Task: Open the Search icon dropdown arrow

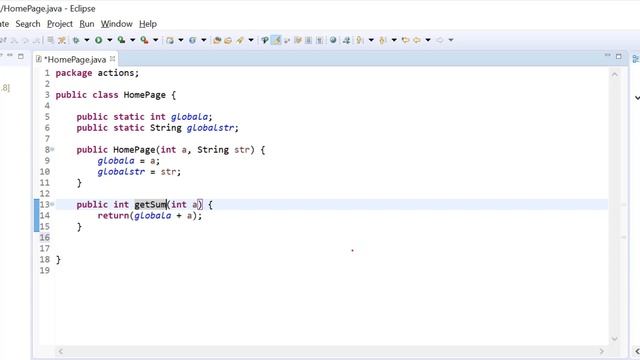Action: tap(251, 40)
